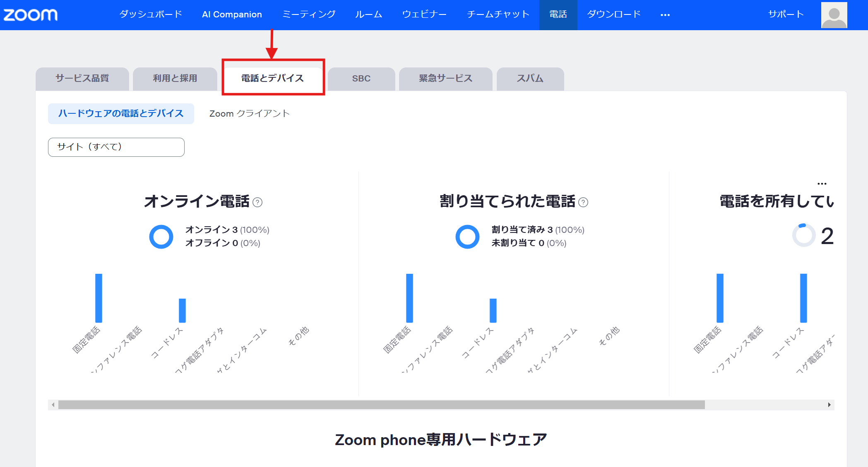This screenshot has width=868, height=467.
Task: Open three-dot menu above 電話を所有してい card
Action: (x=822, y=184)
